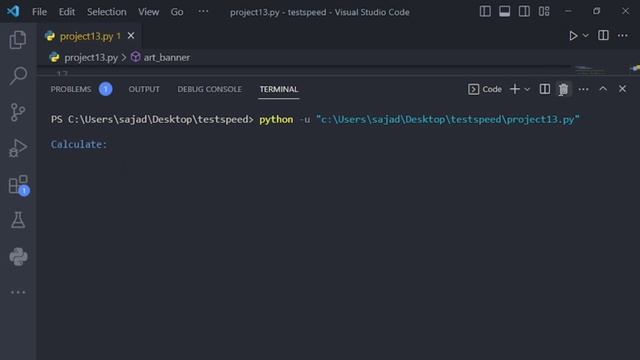This screenshot has height=360, width=640.
Task: Switch to the Problems panel tab
Action: [71, 89]
